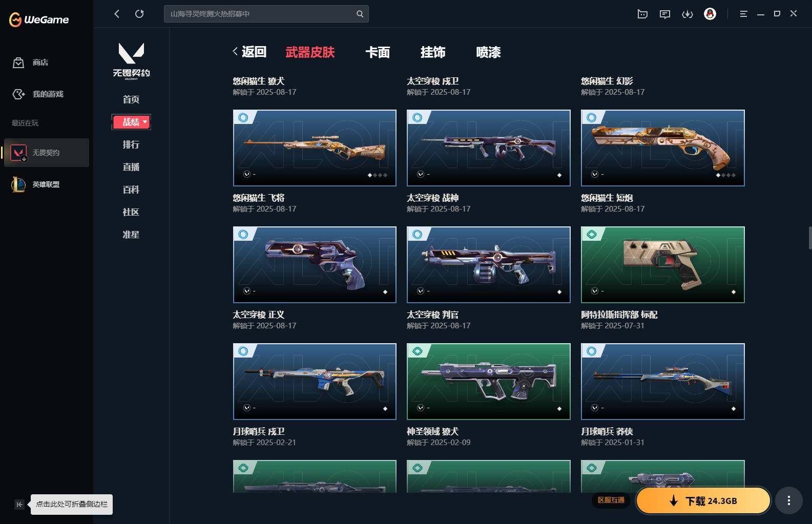Open the three-dot more options button

point(788,500)
